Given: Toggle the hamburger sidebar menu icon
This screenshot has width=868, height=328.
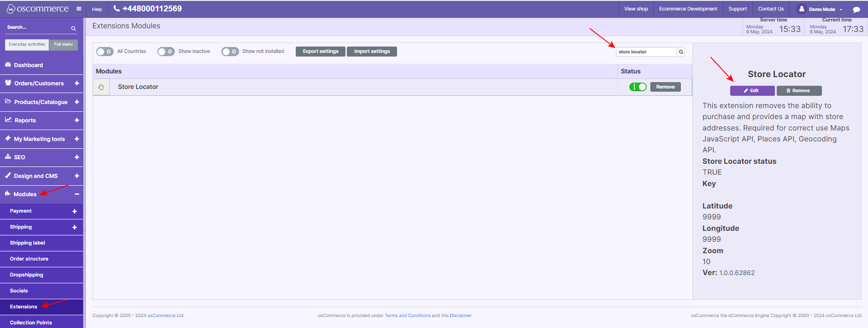Looking at the screenshot, I should point(78,9).
